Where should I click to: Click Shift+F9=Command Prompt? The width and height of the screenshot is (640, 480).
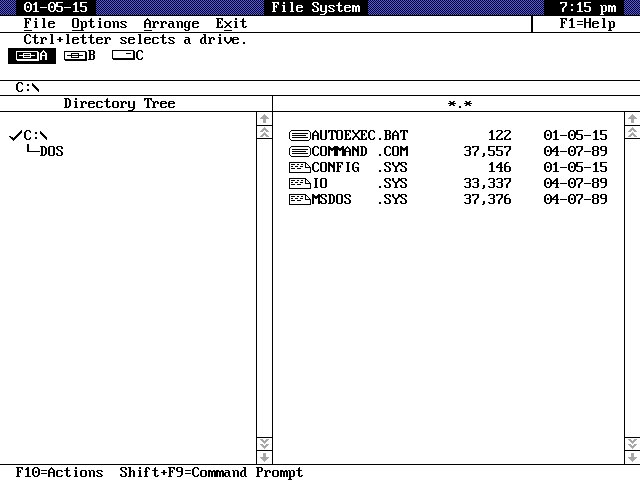click(x=211, y=472)
